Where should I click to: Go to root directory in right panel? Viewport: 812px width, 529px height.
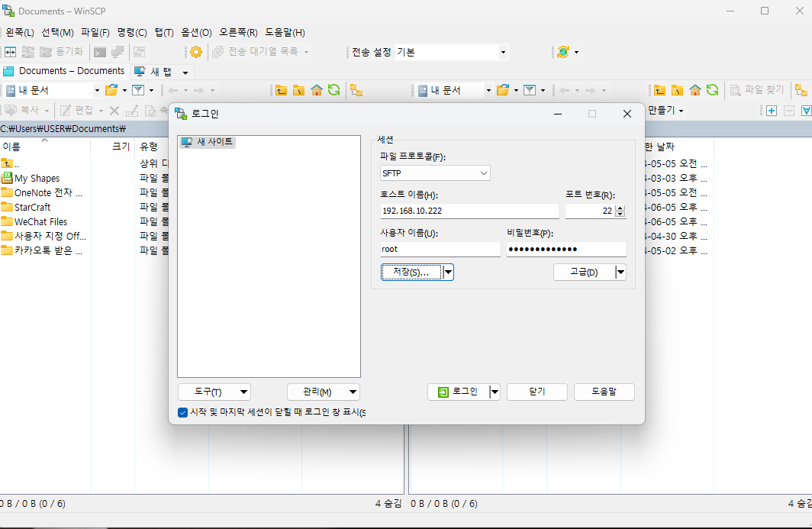point(678,90)
